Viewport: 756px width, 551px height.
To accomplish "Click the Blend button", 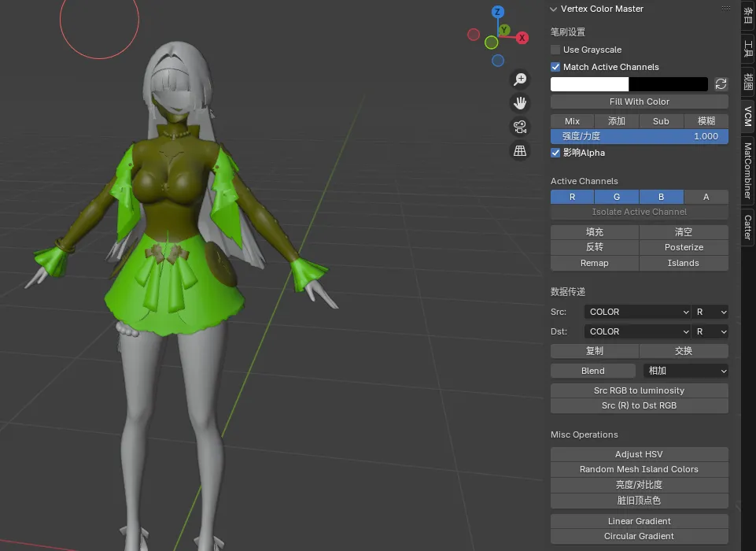I will (x=593, y=371).
